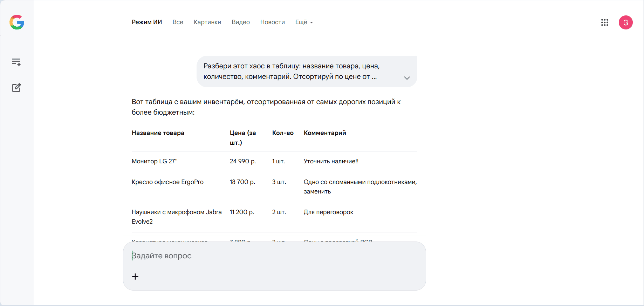Select the 1 шт. quantity cell
The width and height of the screenshot is (644, 306).
click(279, 161)
